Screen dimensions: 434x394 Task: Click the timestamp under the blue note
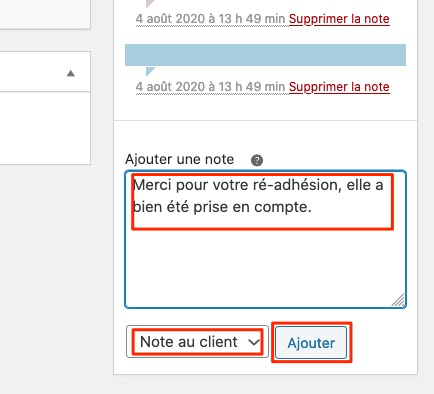pyautogui.click(x=210, y=87)
